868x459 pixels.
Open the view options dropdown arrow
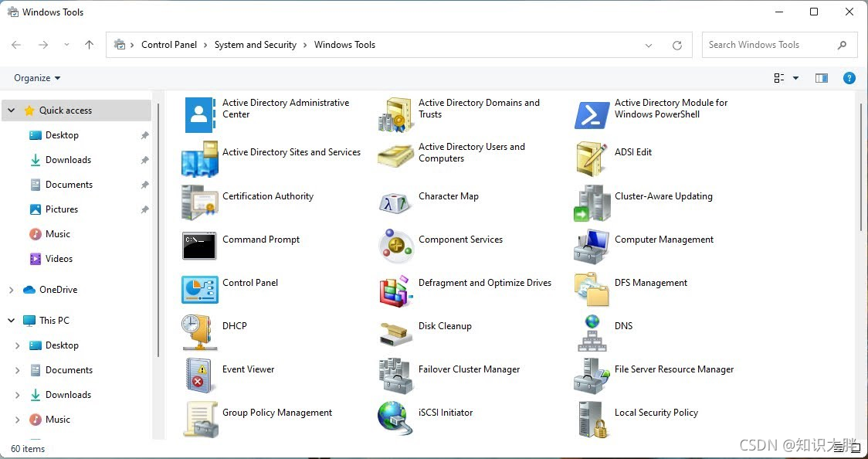795,78
